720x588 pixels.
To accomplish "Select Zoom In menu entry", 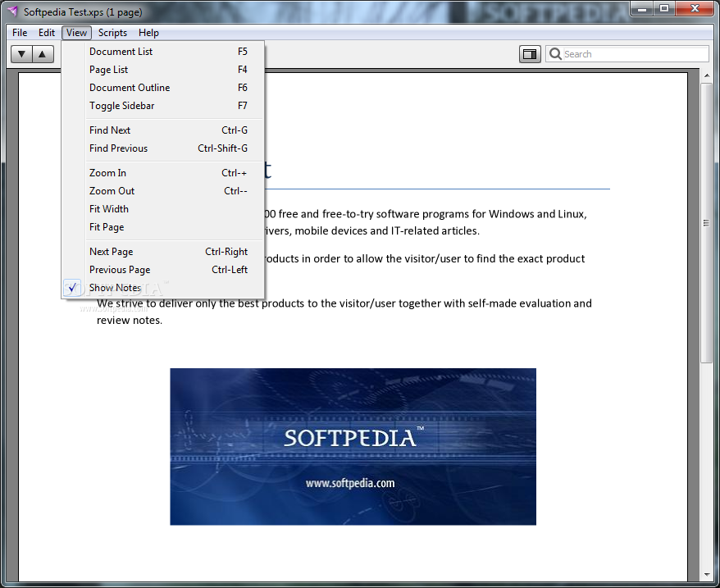I will tap(163, 173).
